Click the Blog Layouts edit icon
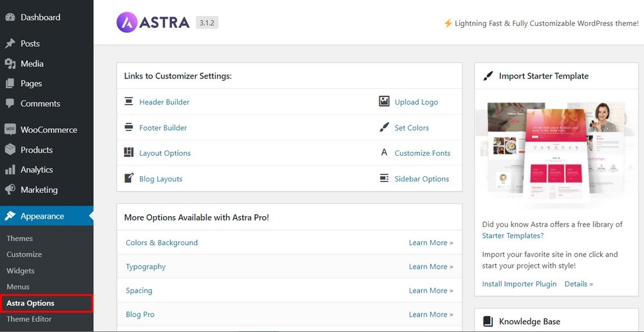The width and height of the screenshot is (644, 332). [x=129, y=179]
